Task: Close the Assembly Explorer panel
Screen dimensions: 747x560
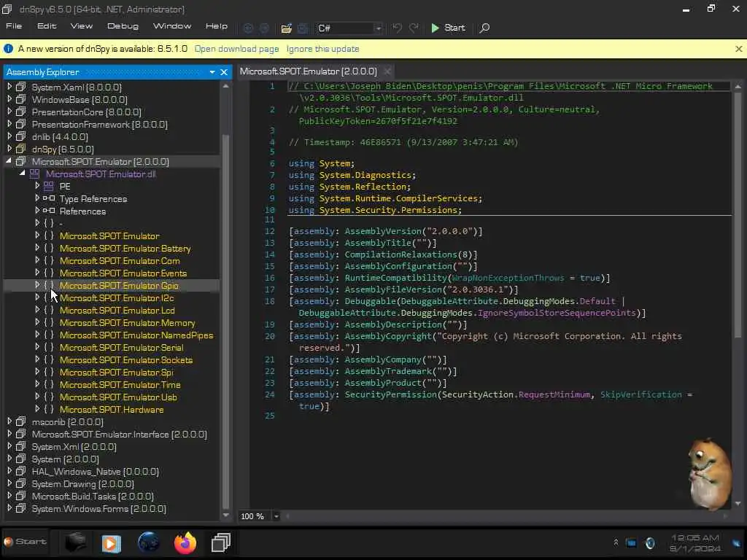Action: (x=224, y=72)
